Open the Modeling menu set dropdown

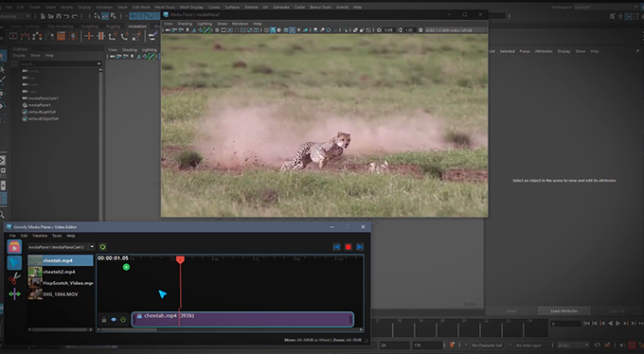pos(15,16)
